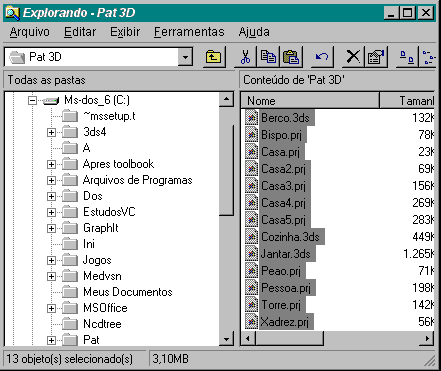Click the Copy toolbar icon
The width and height of the screenshot is (441, 371).
point(268,57)
